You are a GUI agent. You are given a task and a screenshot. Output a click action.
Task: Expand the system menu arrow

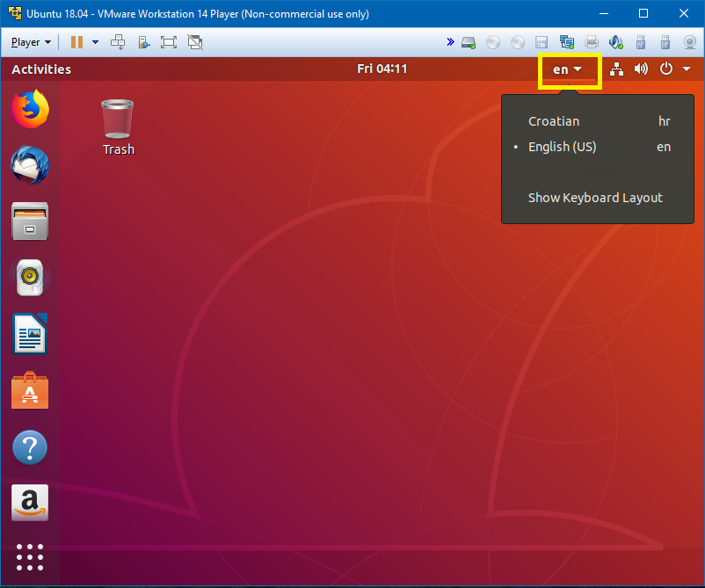(687, 69)
